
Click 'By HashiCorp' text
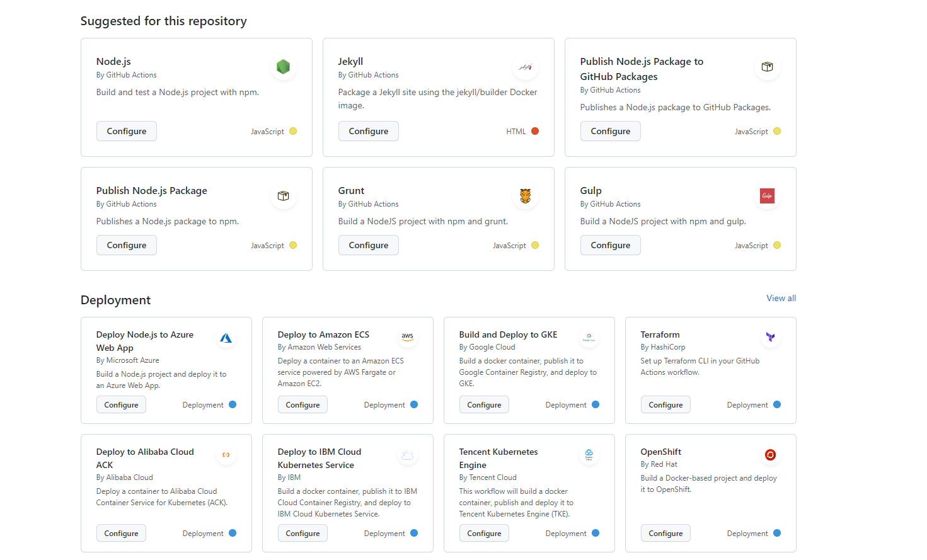tap(663, 347)
